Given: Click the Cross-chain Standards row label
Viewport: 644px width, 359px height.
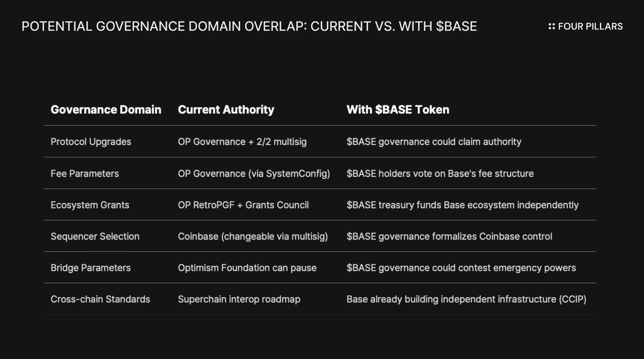Looking at the screenshot, I should click(x=100, y=299).
